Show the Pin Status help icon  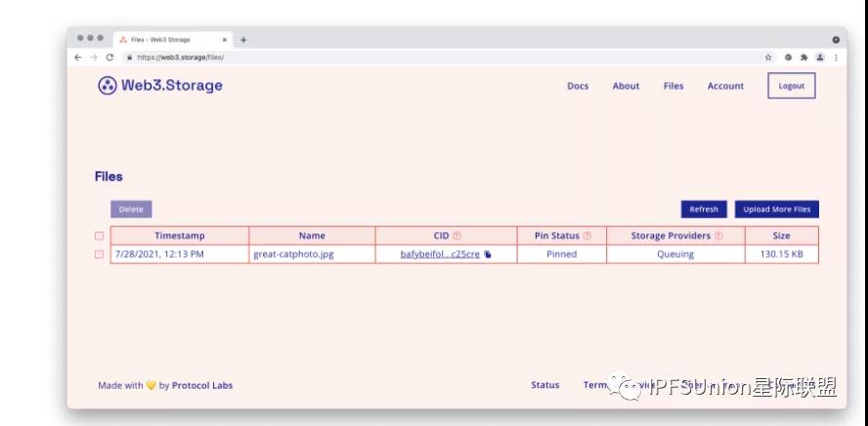(x=587, y=235)
